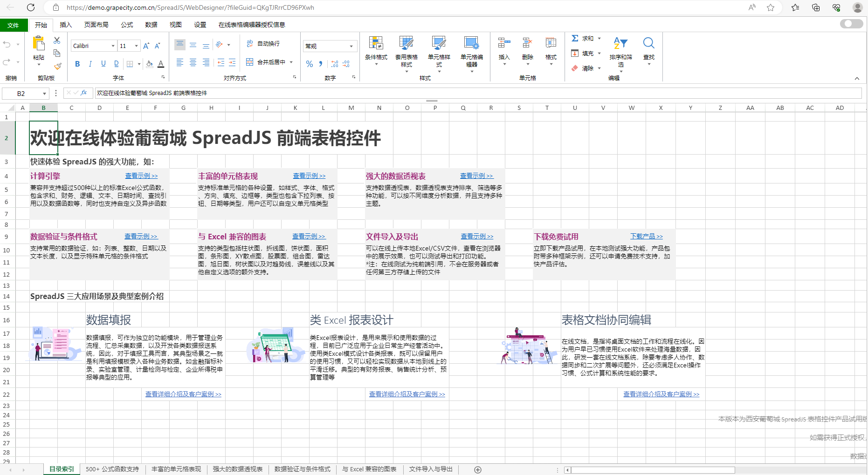Toggle 自动换行 wrap text
The image size is (868, 475).
click(263, 43)
